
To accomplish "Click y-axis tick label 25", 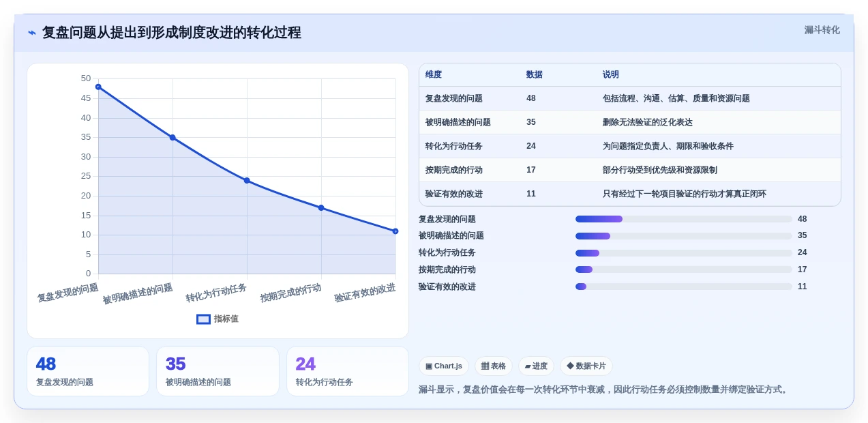I will coord(86,176).
